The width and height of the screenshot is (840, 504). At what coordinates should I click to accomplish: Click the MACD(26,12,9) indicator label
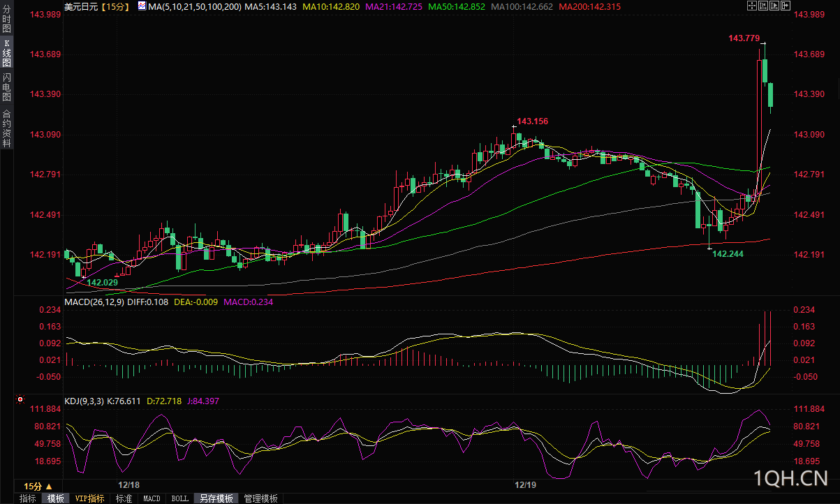[95, 302]
